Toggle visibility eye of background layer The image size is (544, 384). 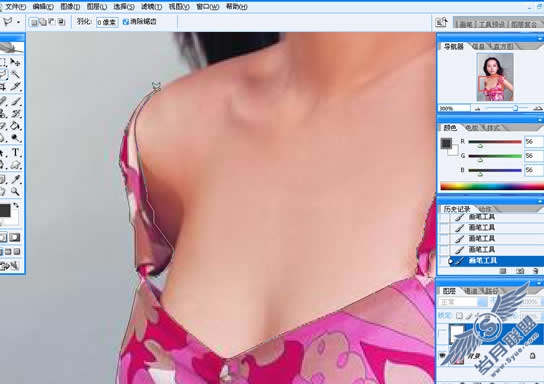click(x=443, y=356)
